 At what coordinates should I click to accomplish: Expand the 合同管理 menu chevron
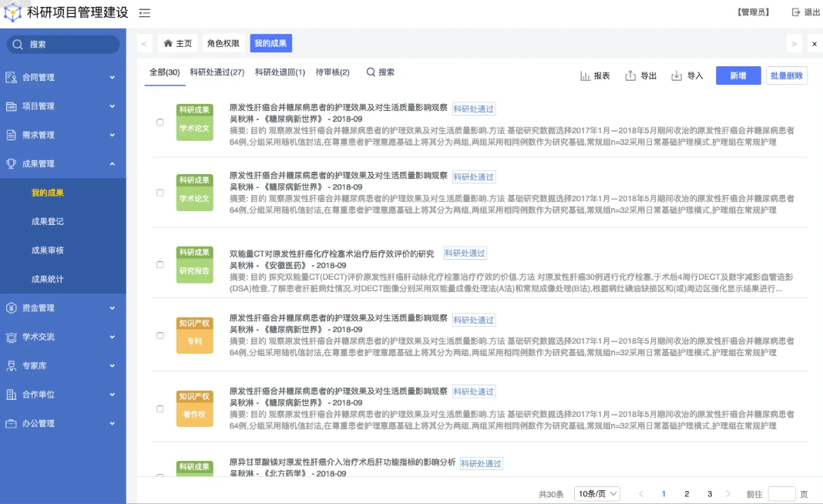113,77
